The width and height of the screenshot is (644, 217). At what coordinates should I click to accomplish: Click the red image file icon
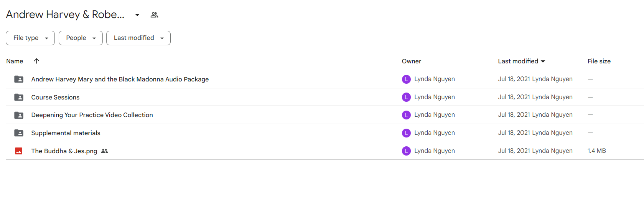(19, 151)
